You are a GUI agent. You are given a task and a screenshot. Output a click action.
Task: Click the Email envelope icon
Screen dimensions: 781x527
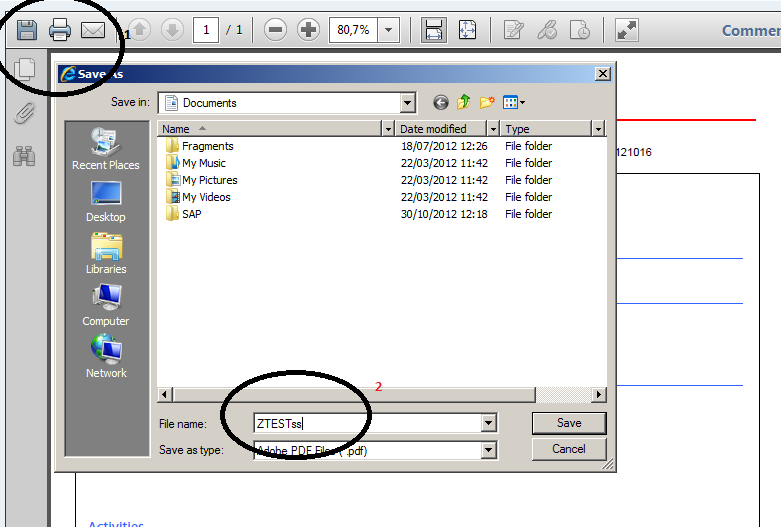[x=93, y=30]
